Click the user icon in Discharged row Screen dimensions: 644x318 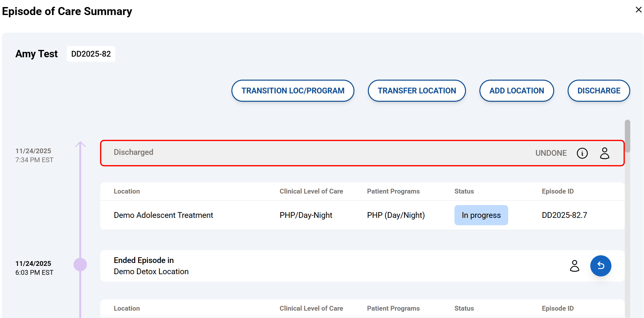pyautogui.click(x=604, y=153)
